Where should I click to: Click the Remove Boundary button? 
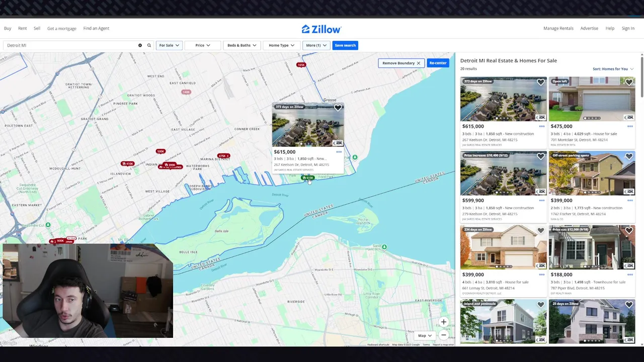(x=401, y=63)
